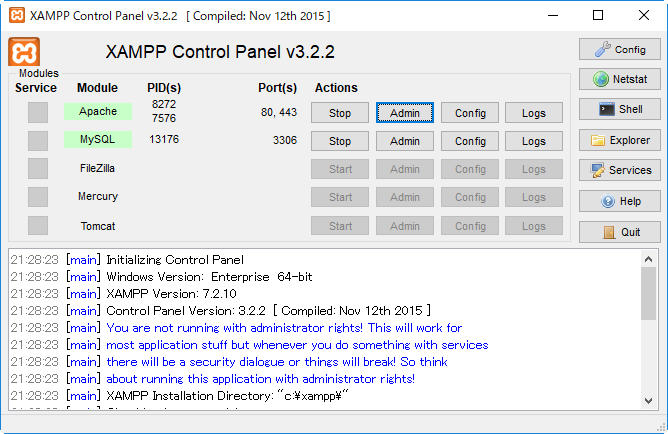The height and width of the screenshot is (434, 668).
Task: View MySQL Logs
Action: [534, 141]
